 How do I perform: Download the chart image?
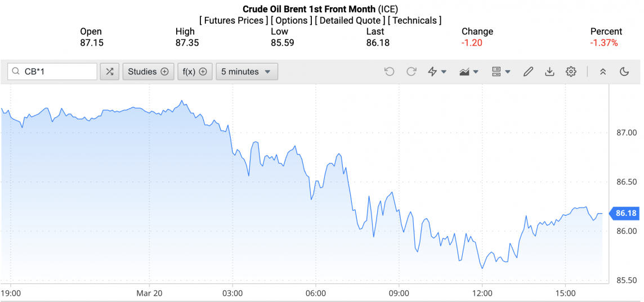pyautogui.click(x=549, y=71)
